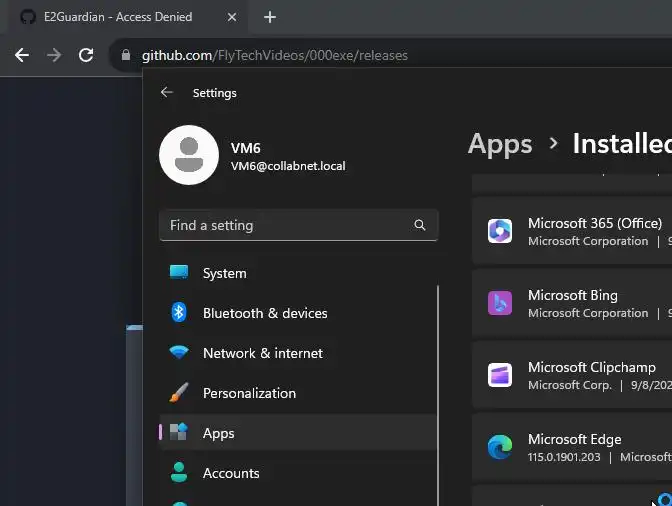Click the Apps icon in sidebar
The width and height of the screenshot is (672, 506).
(x=179, y=432)
